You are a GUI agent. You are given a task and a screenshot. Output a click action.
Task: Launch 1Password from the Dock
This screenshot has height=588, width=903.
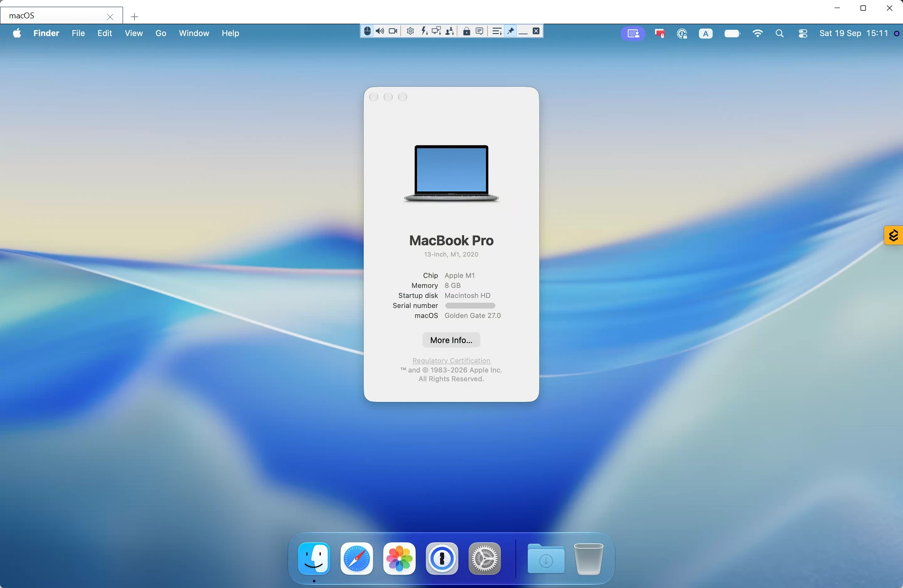(442, 558)
